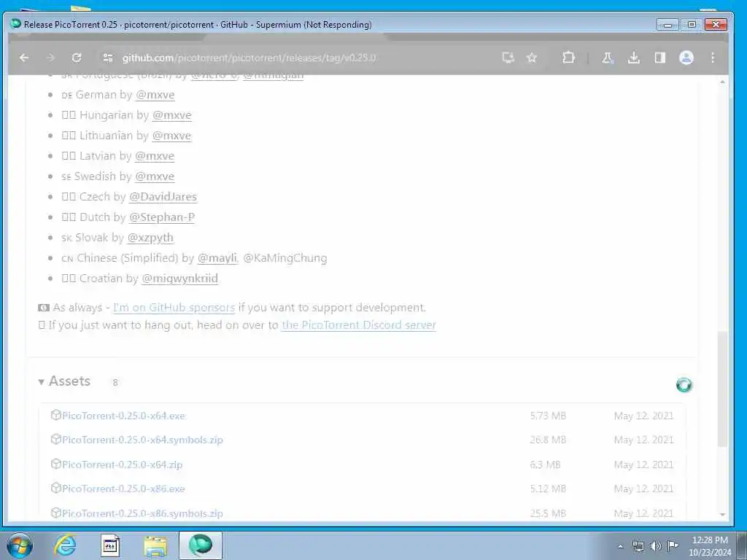
Task: Download PicoTorrent-0.25.0-x86.exe
Action: pos(123,489)
